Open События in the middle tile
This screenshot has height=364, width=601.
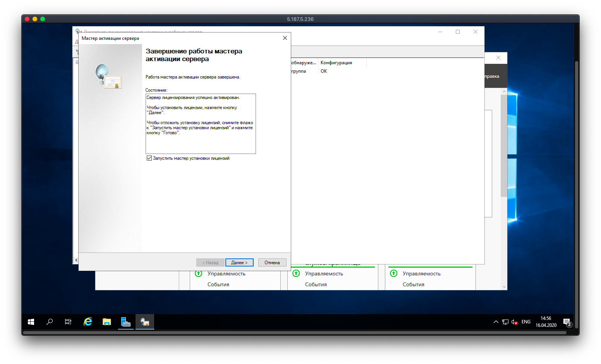tap(316, 284)
